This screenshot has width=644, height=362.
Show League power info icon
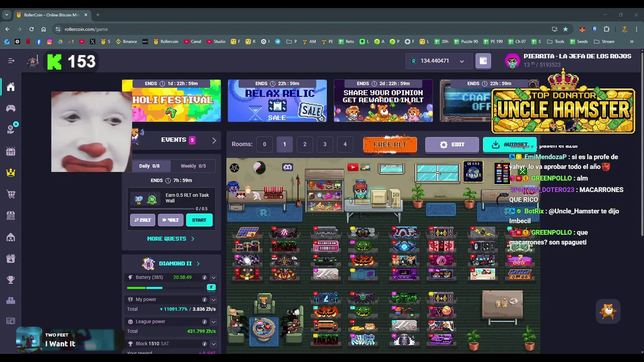pyautogui.click(x=204, y=322)
